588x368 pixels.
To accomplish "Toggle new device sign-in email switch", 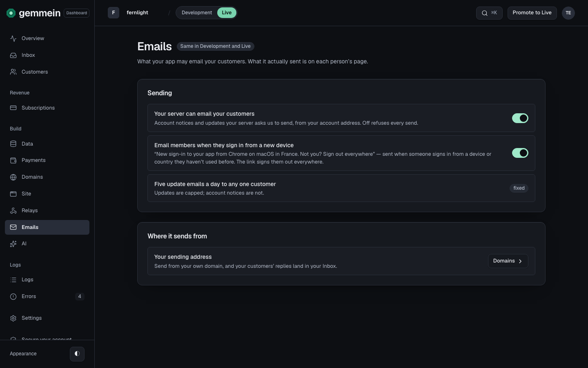I will pos(520,153).
